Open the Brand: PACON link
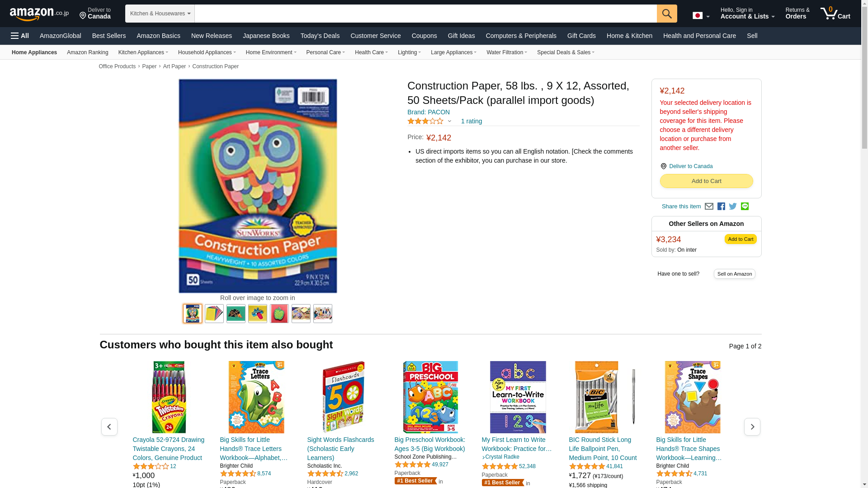868x488 pixels. pos(429,112)
